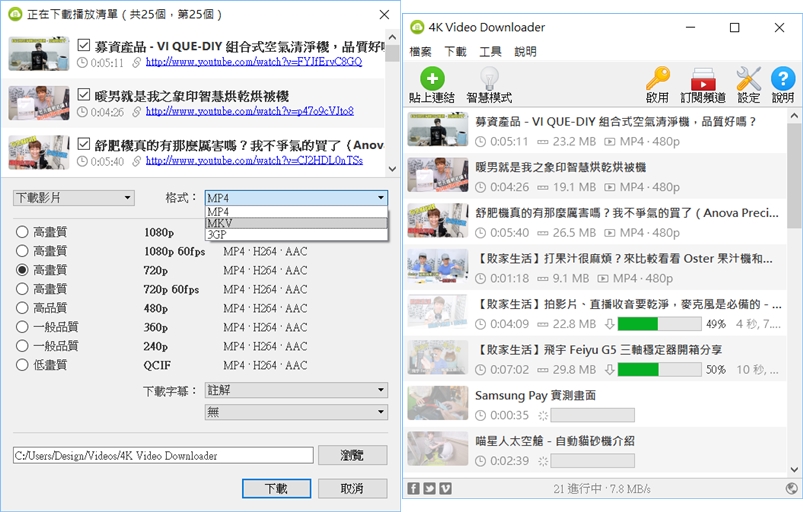Choose 3GP in the format list
Screen dimensions: 803x512
pos(296,234)
